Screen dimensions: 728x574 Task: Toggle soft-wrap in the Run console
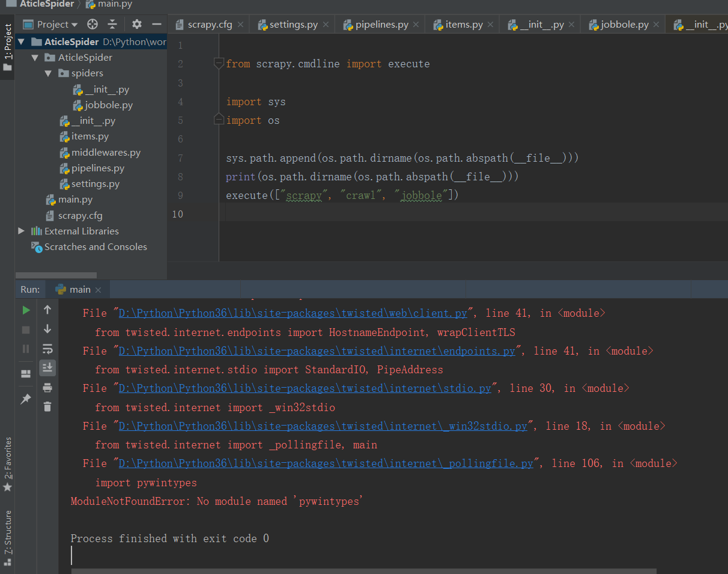tap(47, 349)
